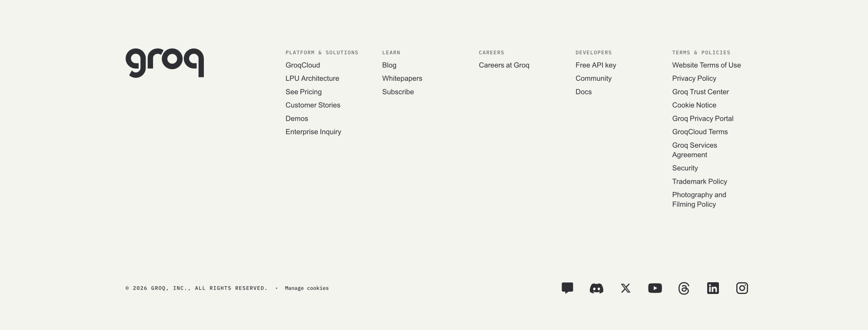868x330 pixels.
Task: Select See Pricing link
Action: [303, 92]
